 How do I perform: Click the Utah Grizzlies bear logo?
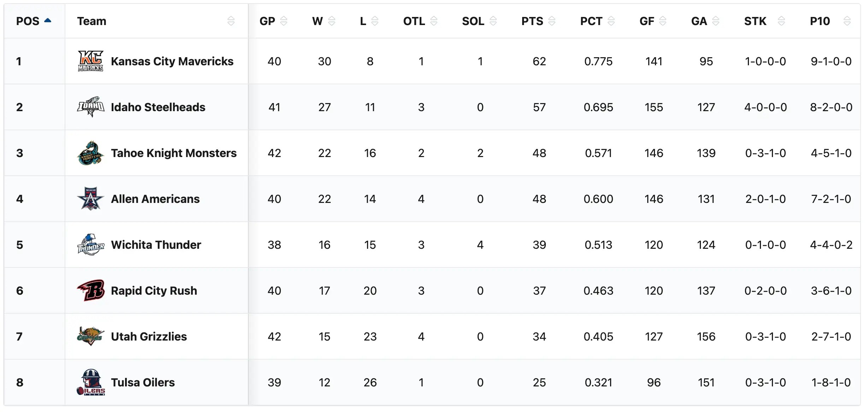tap(90, 336)
